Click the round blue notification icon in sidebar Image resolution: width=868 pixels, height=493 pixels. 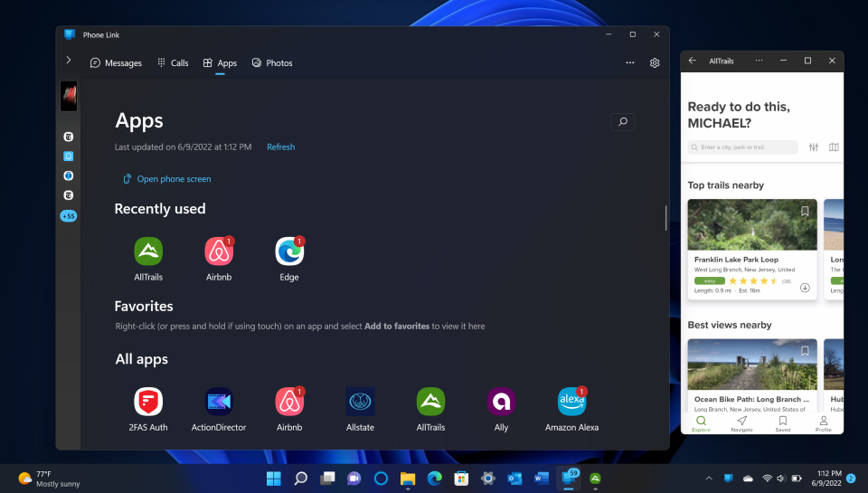[x=69, y=175]
